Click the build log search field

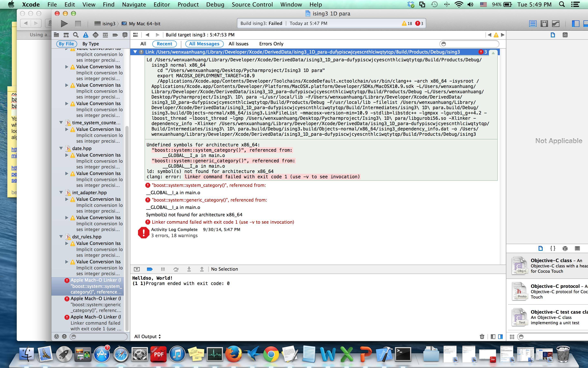469,44
